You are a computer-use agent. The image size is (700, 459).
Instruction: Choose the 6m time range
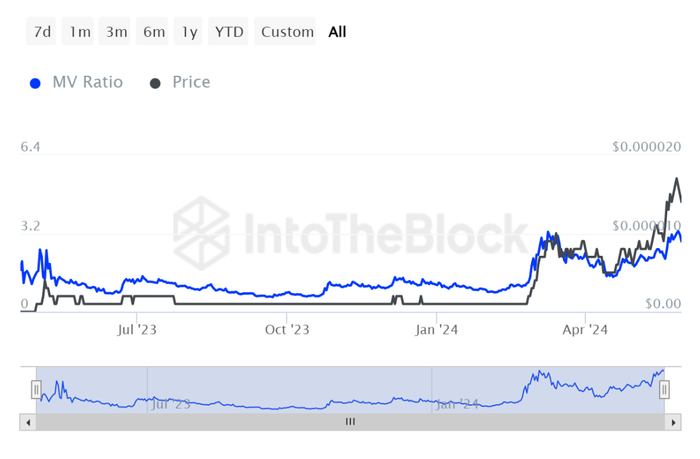(x=152, y=31)
